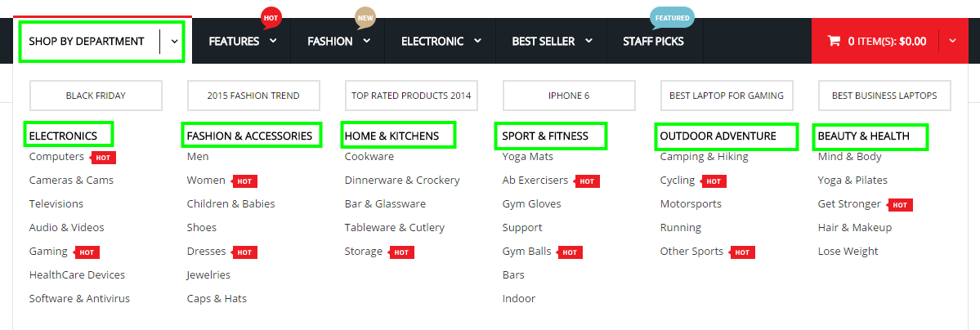Open the Staff Picks menu item

click(x=653, y=41)
